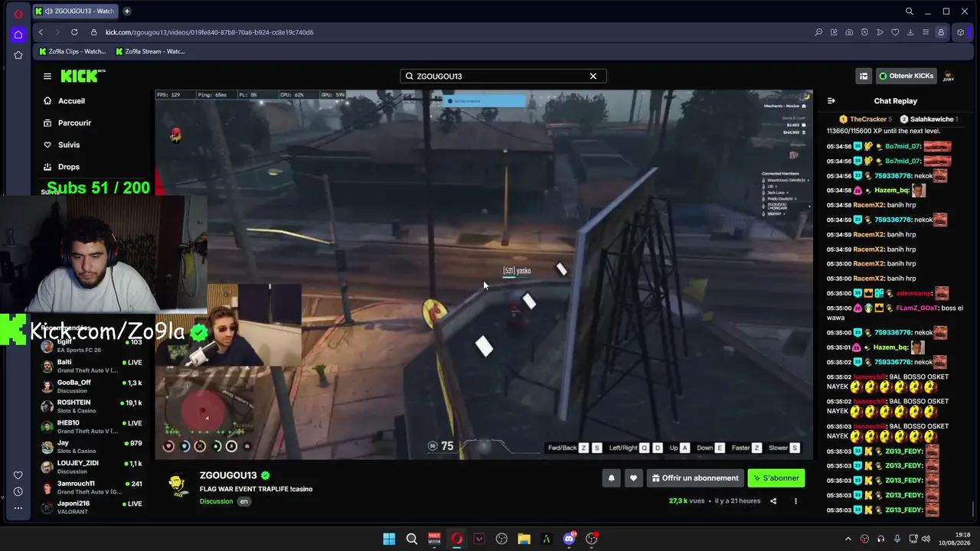
Task: Open the Kick shop box icon
Action: pyautogui.click(x=864, y=76)
